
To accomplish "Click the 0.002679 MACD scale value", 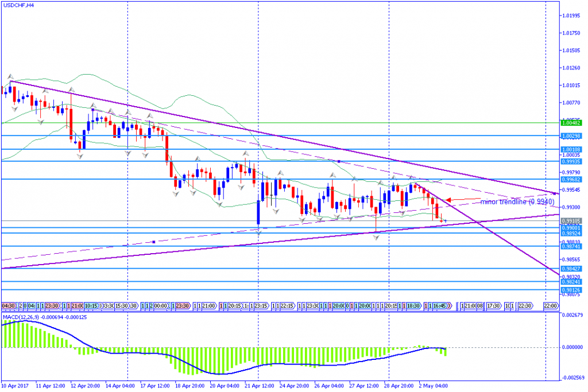I will (572, 315).
